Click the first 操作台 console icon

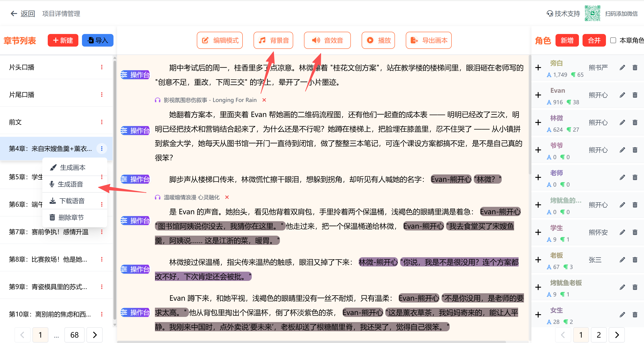click(x=135, y=75)
